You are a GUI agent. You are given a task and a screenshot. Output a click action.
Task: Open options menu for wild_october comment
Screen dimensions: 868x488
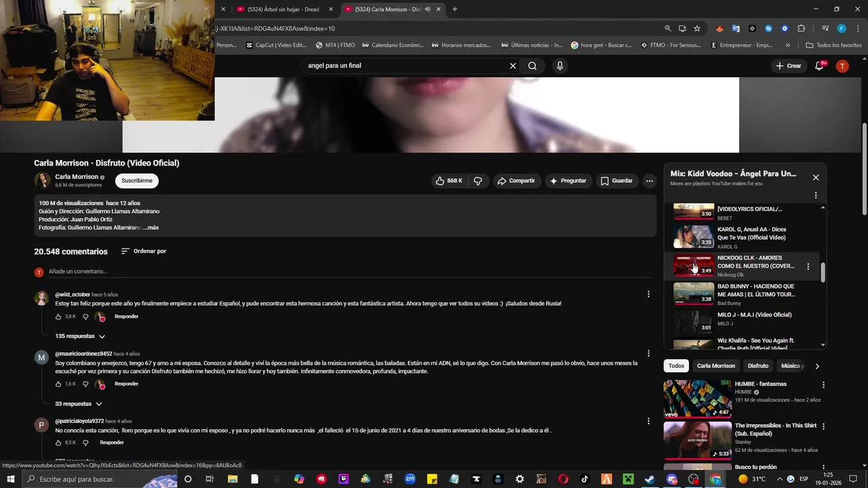648,294
